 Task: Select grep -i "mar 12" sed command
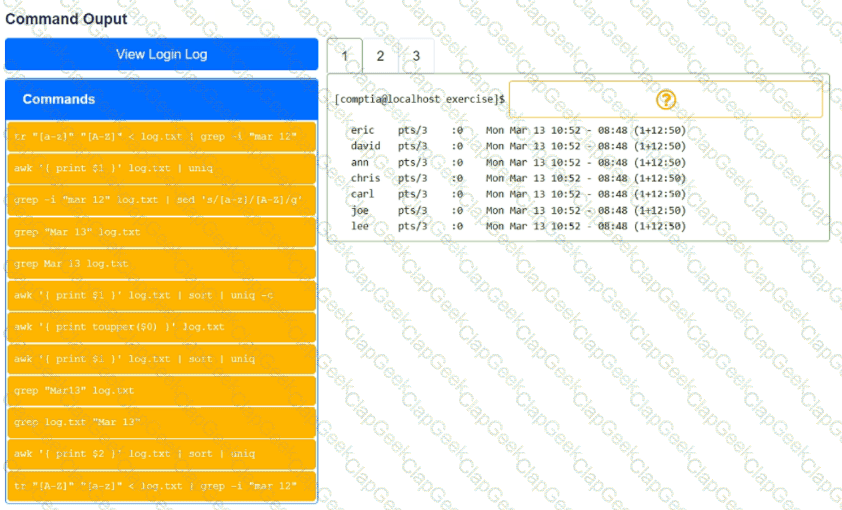[x=161, y=200]
